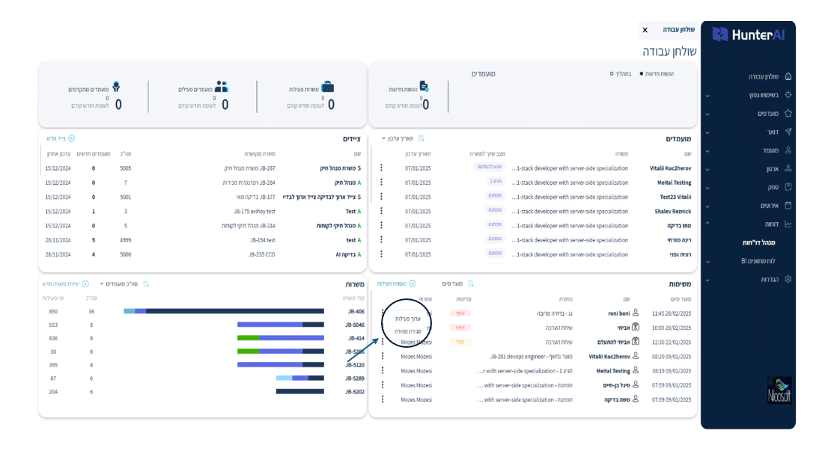Click the settings gear icon in the sidebar
832x454 pixels.
788,279
